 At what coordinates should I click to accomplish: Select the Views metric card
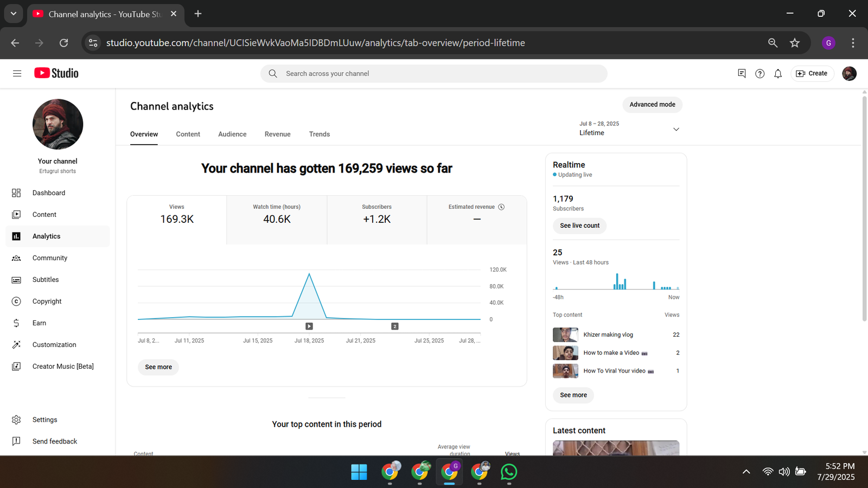(177, 220)
